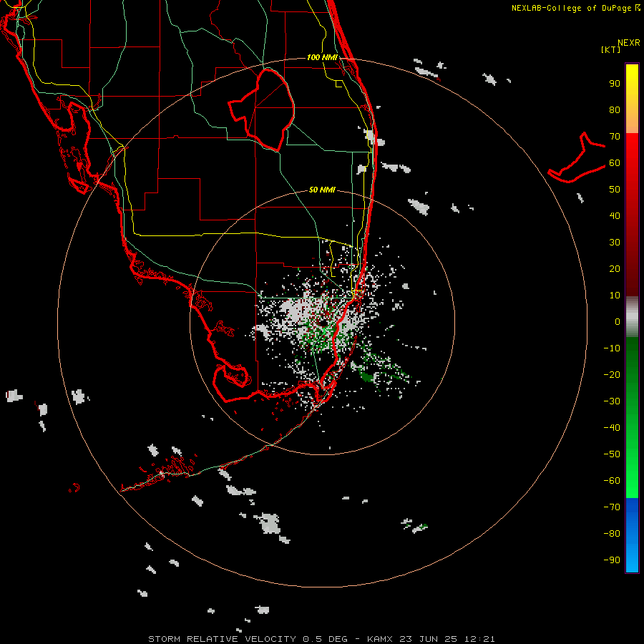Click the "-50" value on the velocity legend
The image size is (644, 644).
click(x=612, y=454)
